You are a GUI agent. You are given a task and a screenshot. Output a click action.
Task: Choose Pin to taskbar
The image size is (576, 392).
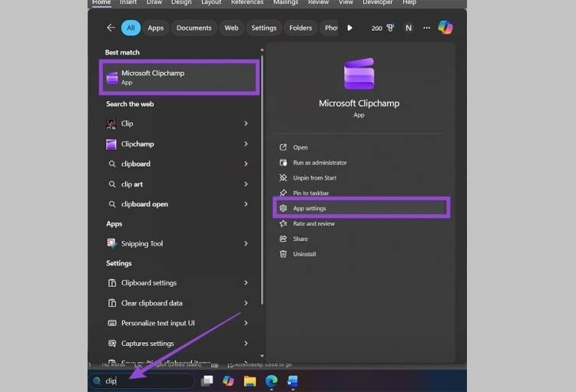tap(311, 193)
